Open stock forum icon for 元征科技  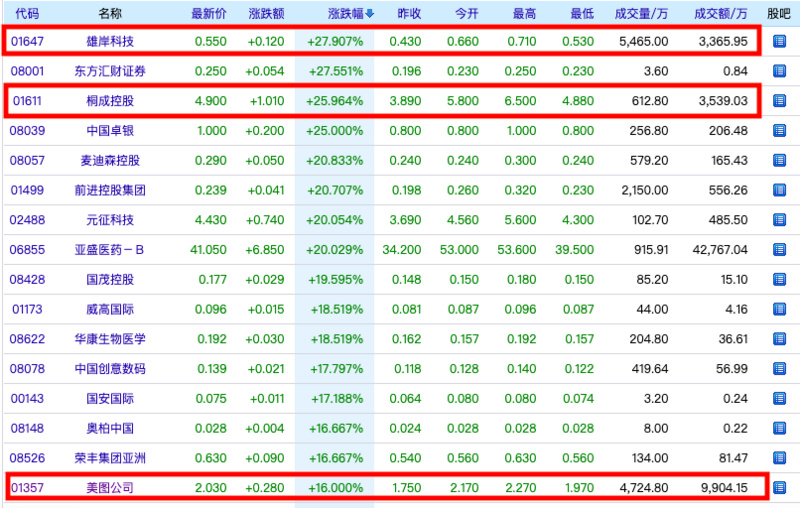779,220
